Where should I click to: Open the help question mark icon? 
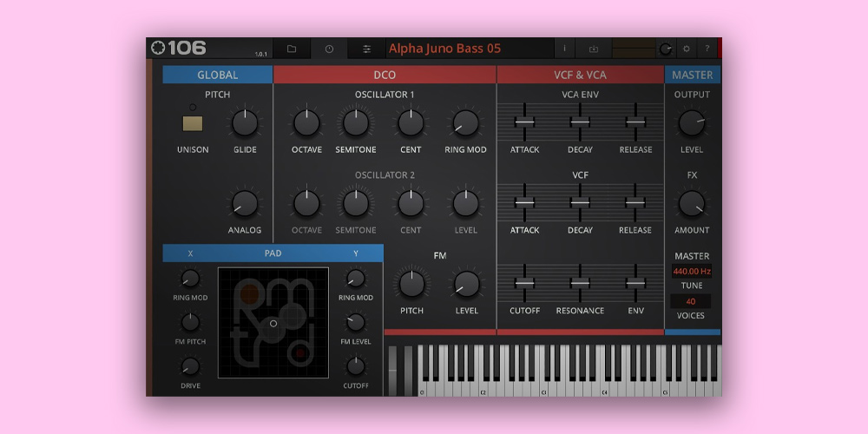pos(707,49)
